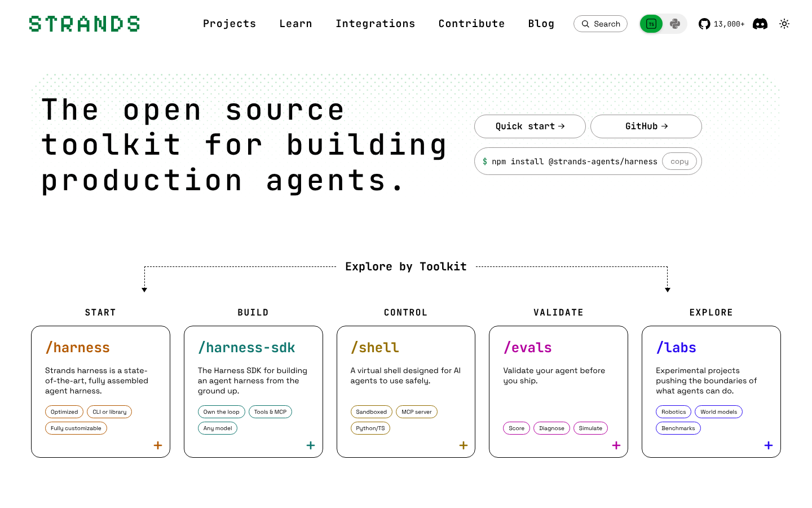812x508 pixels.
Task: Click the Score tag
Action: tap(517, 428)
